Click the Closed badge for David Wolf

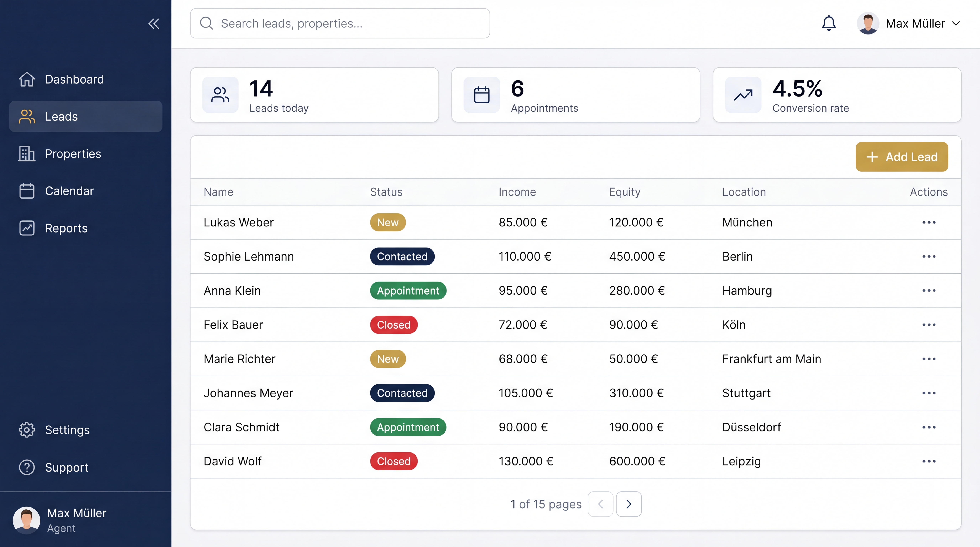pos(394,461)
